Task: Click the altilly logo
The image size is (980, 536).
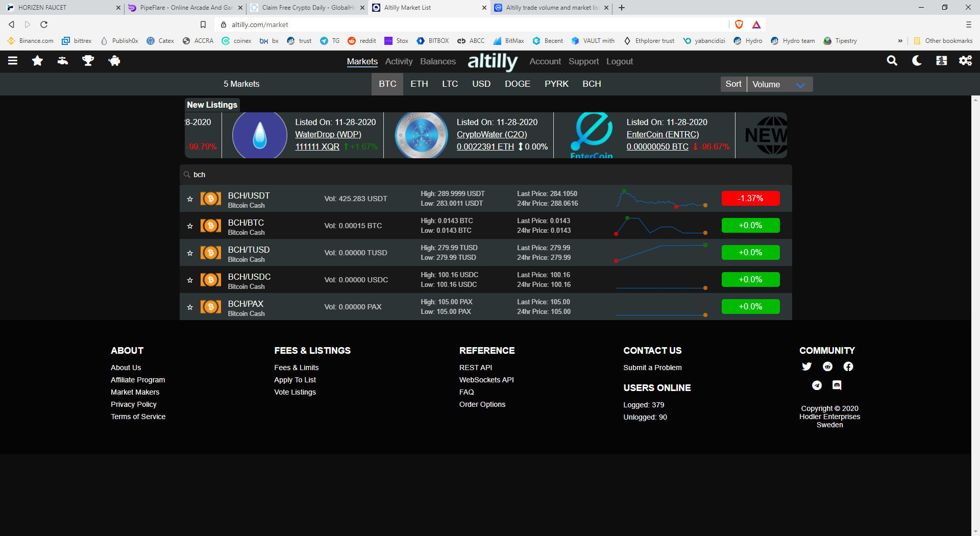Action: click(493, 61)
